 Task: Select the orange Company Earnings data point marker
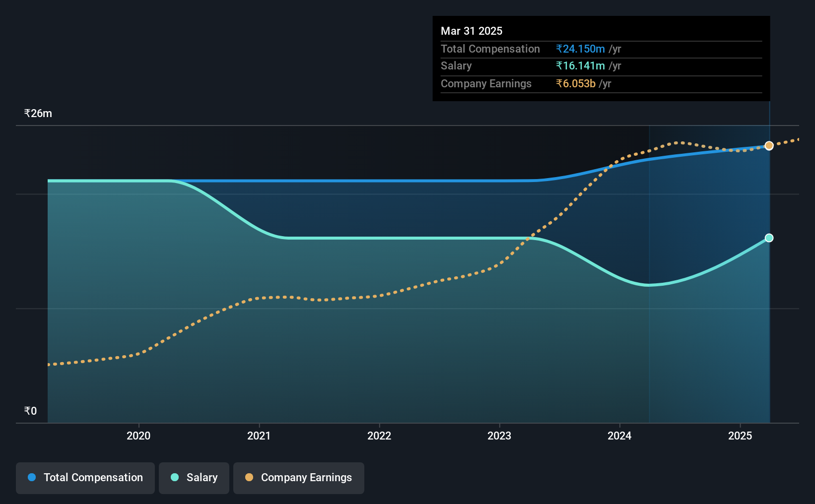pyautogui.click(x=769, y=146)
